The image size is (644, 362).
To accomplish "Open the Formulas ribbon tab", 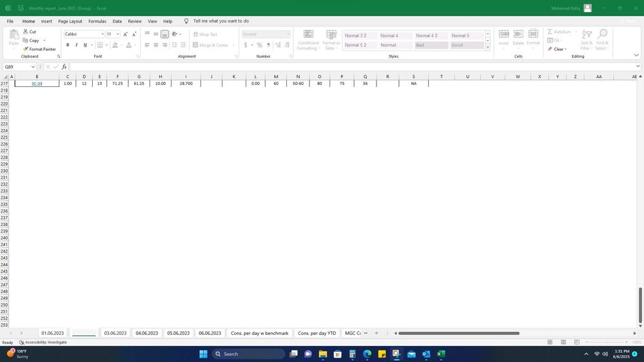I will 97,21.
